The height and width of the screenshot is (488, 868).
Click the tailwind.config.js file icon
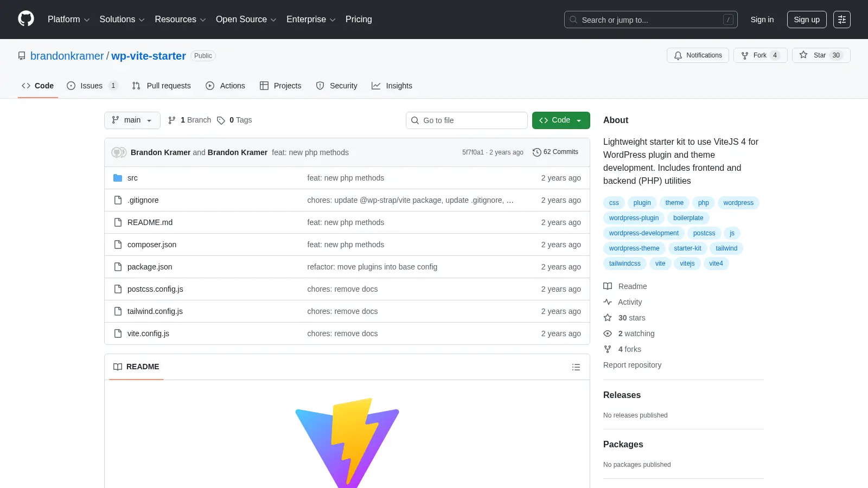[x=118, y=311]
